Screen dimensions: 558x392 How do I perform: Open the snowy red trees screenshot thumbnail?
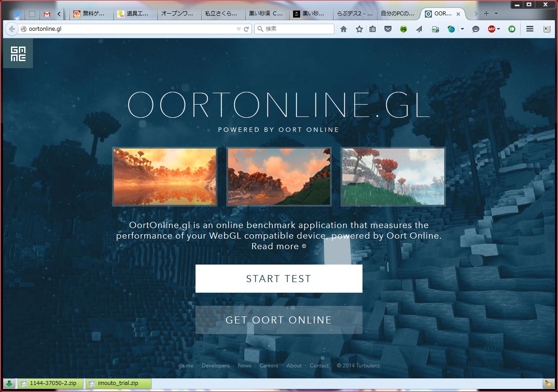[393, 177]
